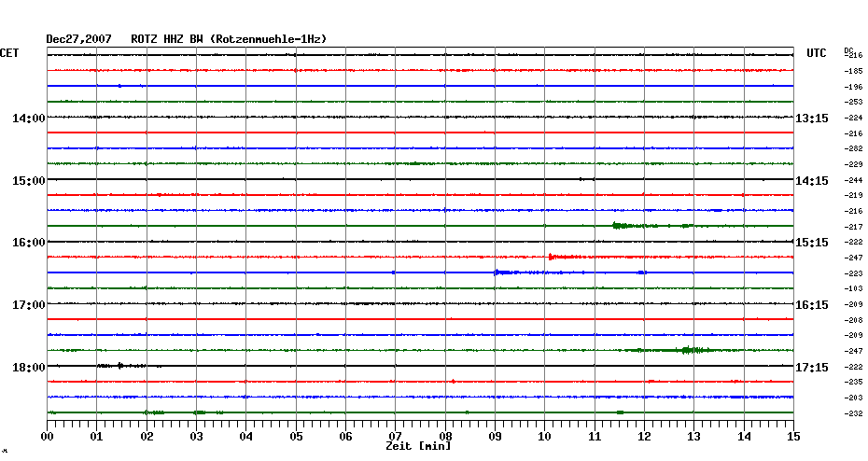Select the 16:00 CET time label
Screen dimensions: 868x461
[29, 243]
